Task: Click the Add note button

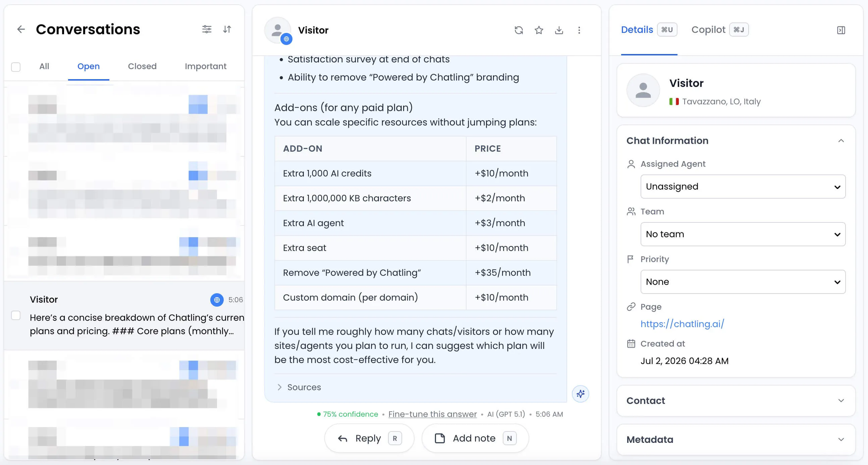Action: (x=475, y=438)
